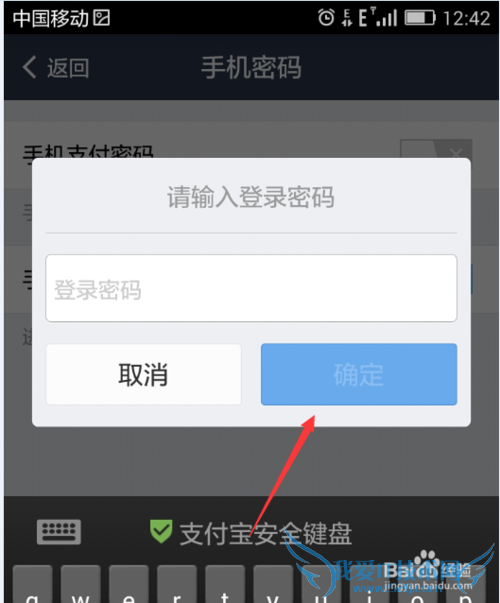Tap the q key on keyboard
The width and height of the screenshot is (500, 603).
click(32, 584)
